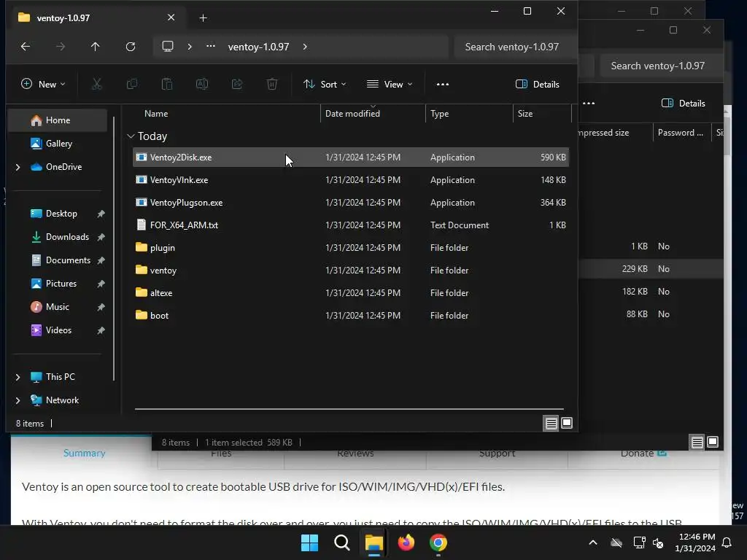Open the New item dropdown
Viewport: 747px width, 560px height.
tap(43, 85)
